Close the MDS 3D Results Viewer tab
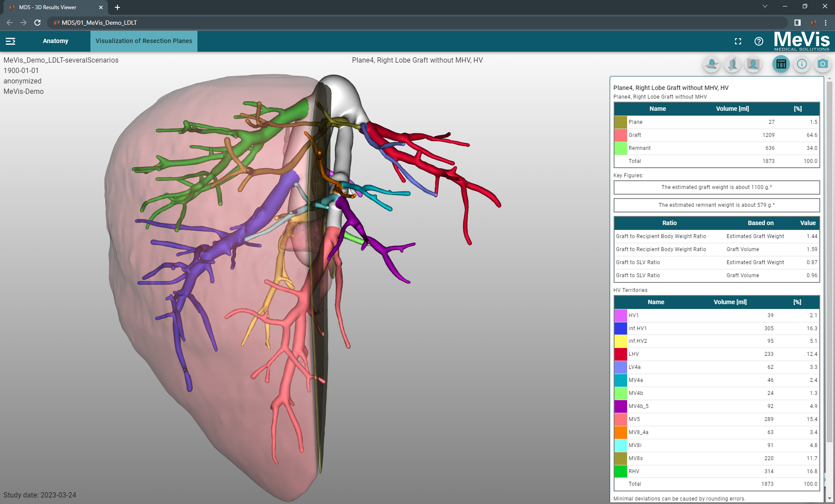This screenshot has width=835, height=504. [101, 7]
